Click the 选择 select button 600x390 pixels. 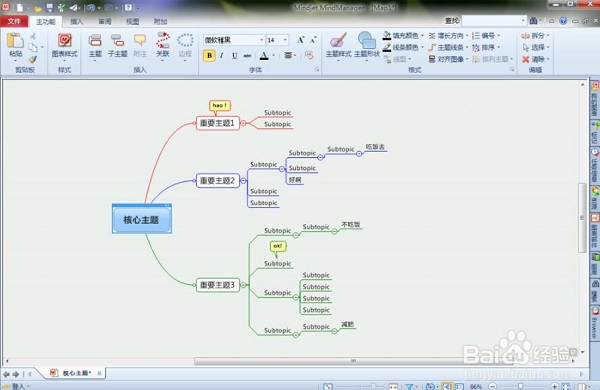[x=535, y=47]
